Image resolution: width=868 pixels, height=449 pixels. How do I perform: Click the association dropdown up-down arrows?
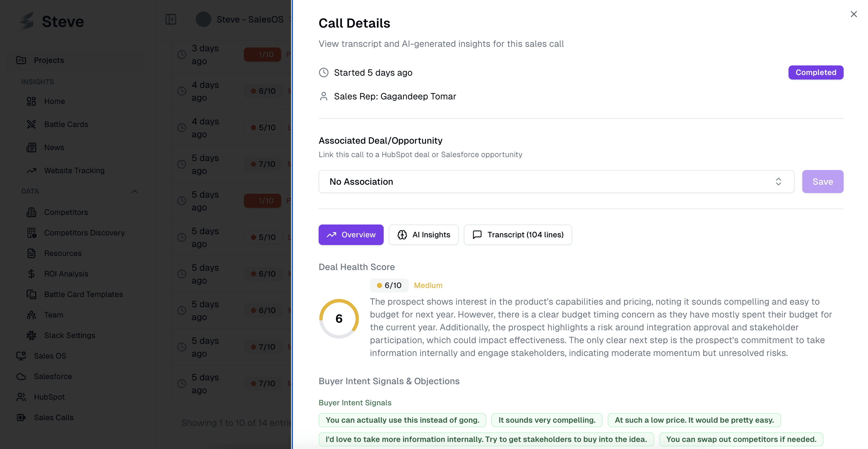pyautogui.click(x=778, y=181)
